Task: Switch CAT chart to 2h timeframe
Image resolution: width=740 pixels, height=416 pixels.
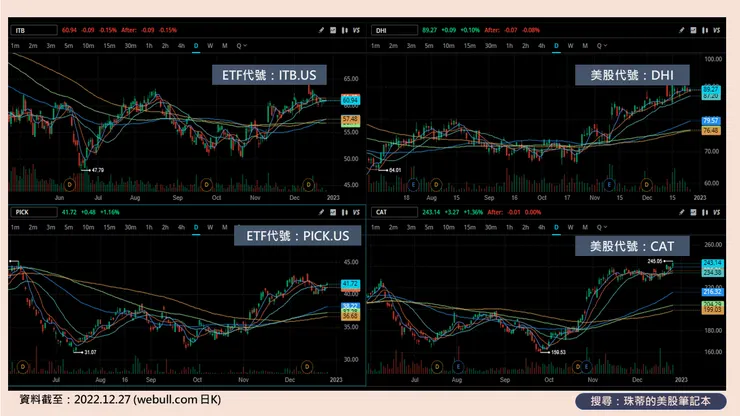Action: pyautogui.click(x=525, y=228)
